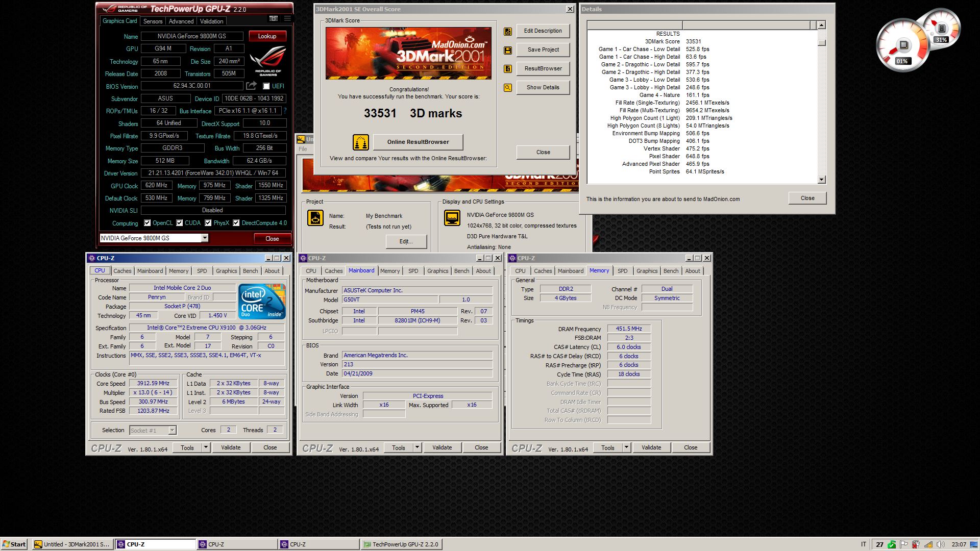
Task: Click the ResultBrowser icon in 3DMark
Action: tap(508, 69)
